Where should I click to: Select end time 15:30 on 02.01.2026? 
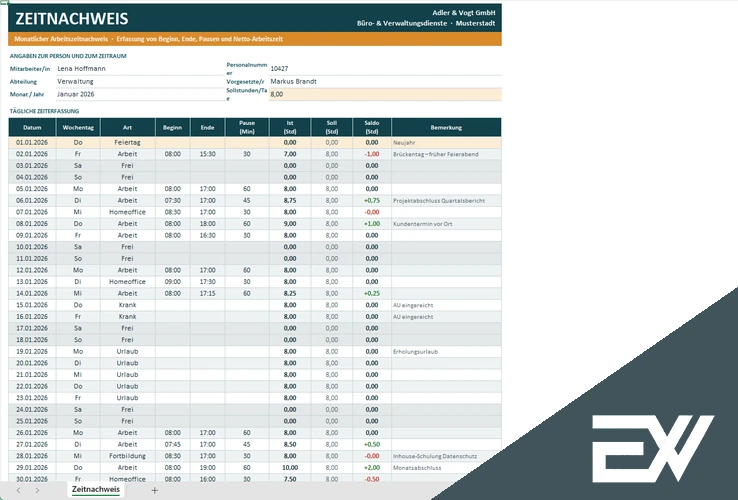point(208,154)
